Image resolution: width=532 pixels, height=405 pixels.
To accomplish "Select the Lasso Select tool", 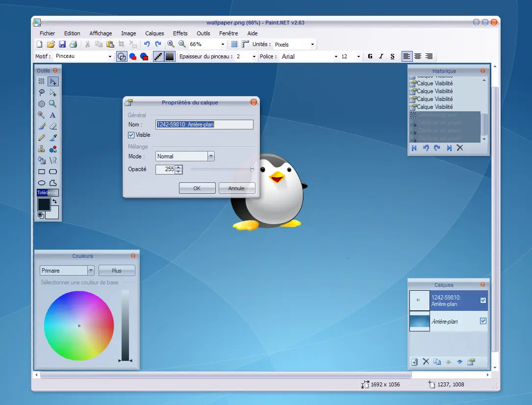I will pos(41,93).
